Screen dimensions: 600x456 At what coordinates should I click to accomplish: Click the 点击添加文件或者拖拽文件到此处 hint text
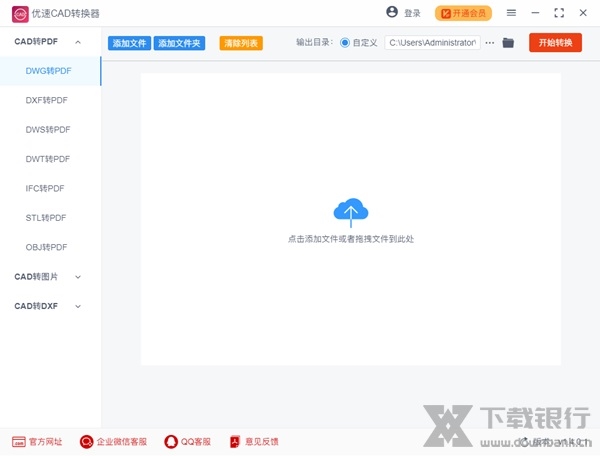coord(351,239)
